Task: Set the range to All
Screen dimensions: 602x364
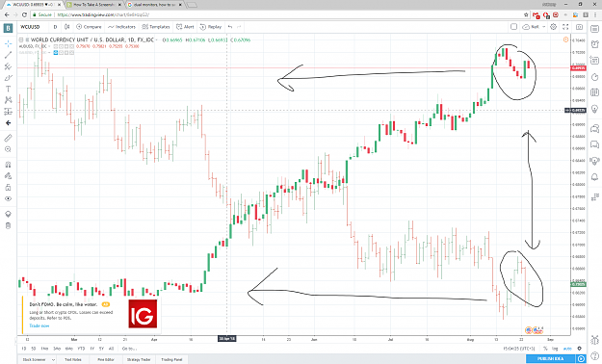Action: 112,349
